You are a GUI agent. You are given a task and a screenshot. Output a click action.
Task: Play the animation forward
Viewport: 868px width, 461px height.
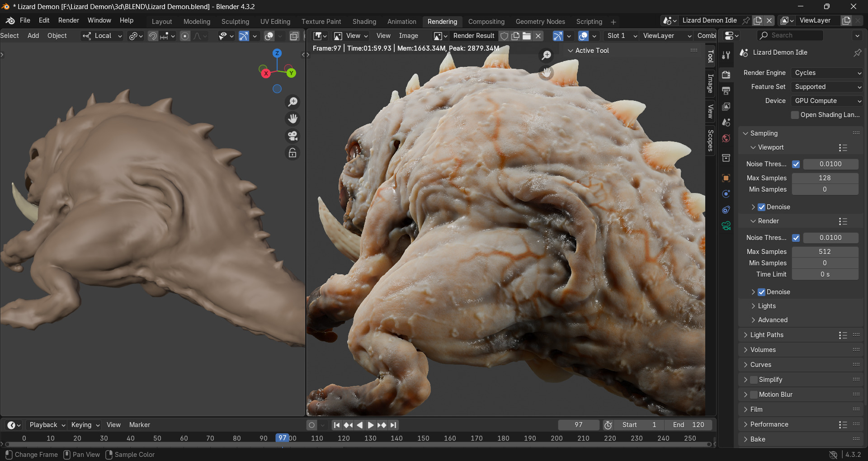(370, 425)
